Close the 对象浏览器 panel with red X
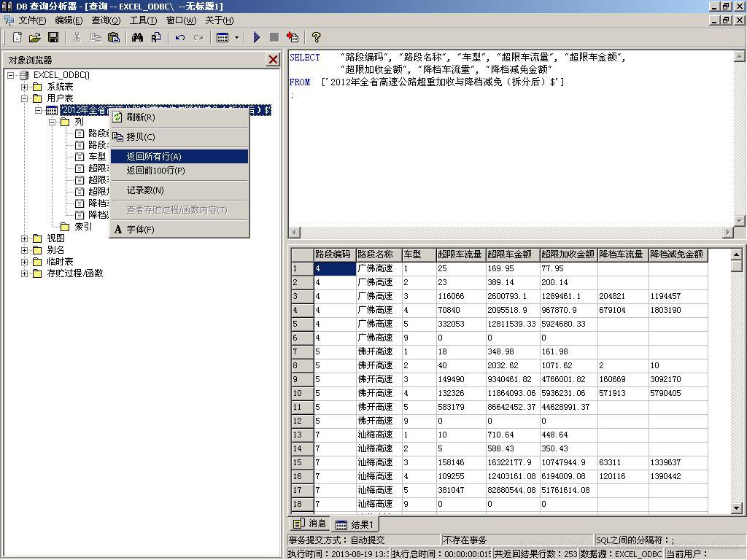This screenshot has height=560, width=747. coord(273,60)
